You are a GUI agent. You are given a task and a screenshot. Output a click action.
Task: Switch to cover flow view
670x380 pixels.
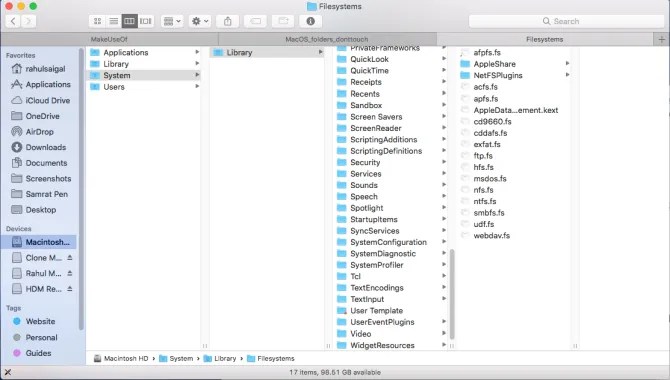(146, 21)
